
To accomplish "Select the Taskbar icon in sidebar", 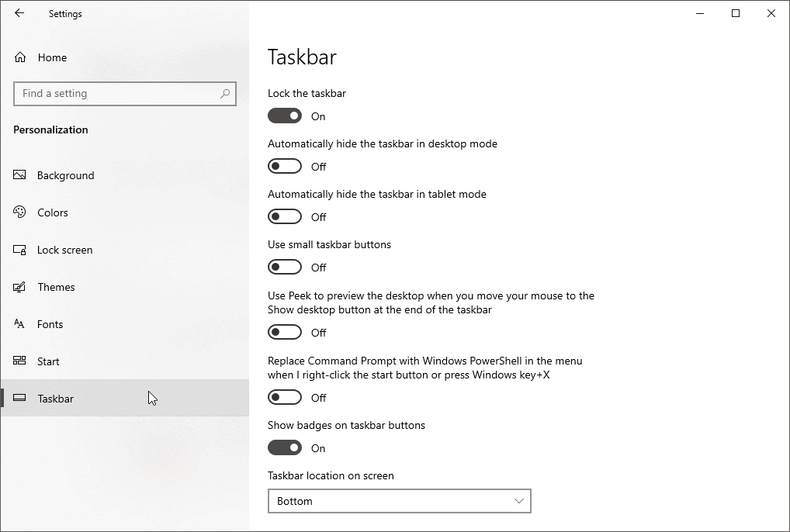I will tap(19, 399).
